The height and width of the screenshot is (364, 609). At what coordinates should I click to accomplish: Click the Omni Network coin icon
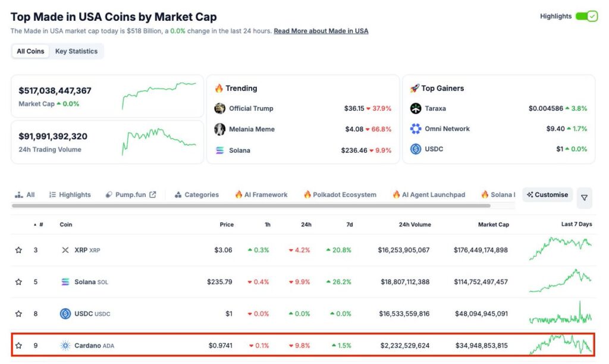[416, 128]
